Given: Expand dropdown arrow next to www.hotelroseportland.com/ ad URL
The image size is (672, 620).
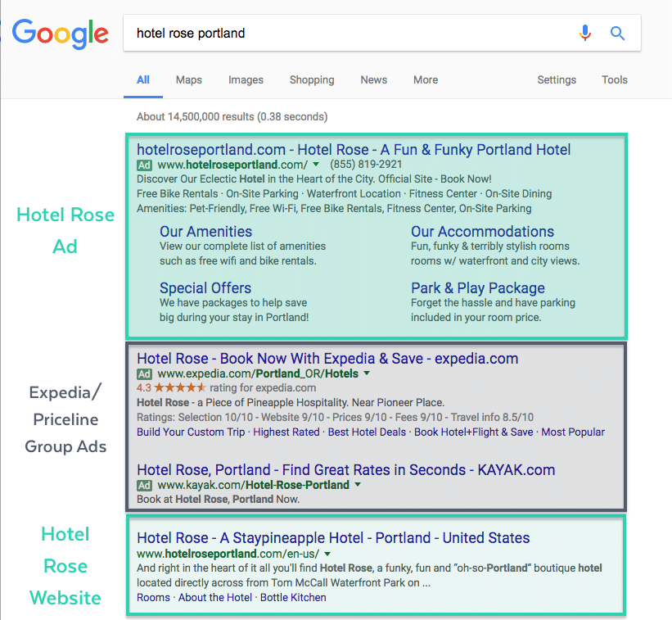Looking at the screenshot, I should pos(316,165).
